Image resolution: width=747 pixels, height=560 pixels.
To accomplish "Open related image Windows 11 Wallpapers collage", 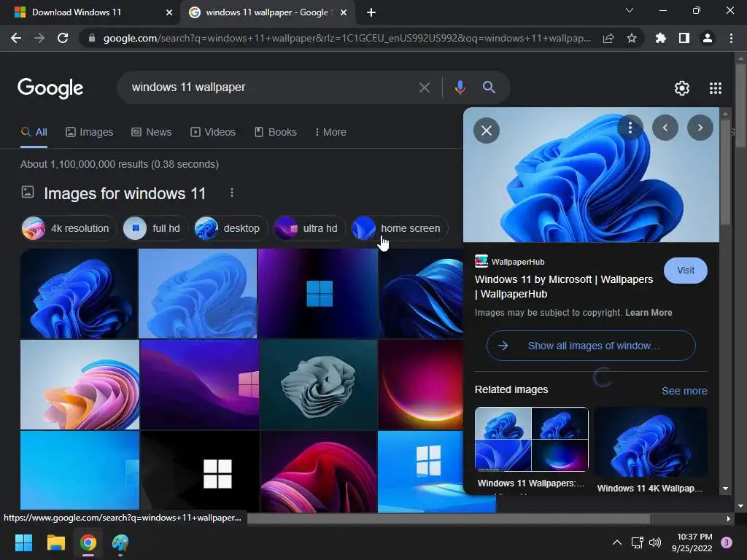I will (x=531, y=439).
